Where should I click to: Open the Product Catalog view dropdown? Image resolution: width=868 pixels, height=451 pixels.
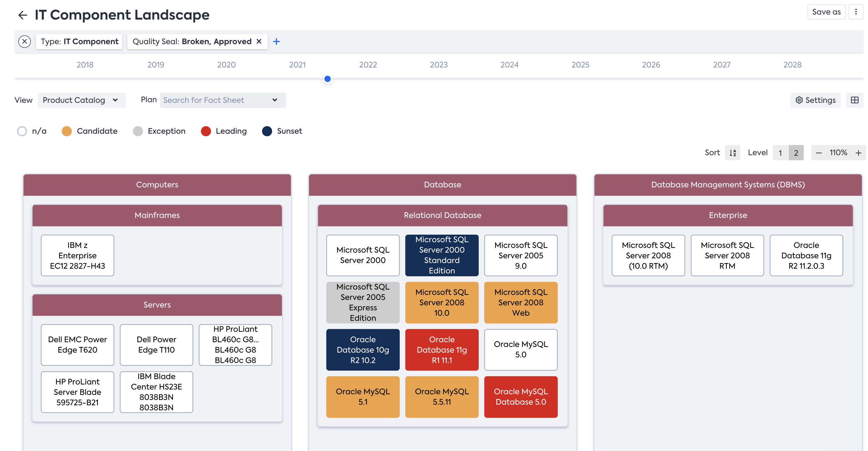click(x=81, y=100)
